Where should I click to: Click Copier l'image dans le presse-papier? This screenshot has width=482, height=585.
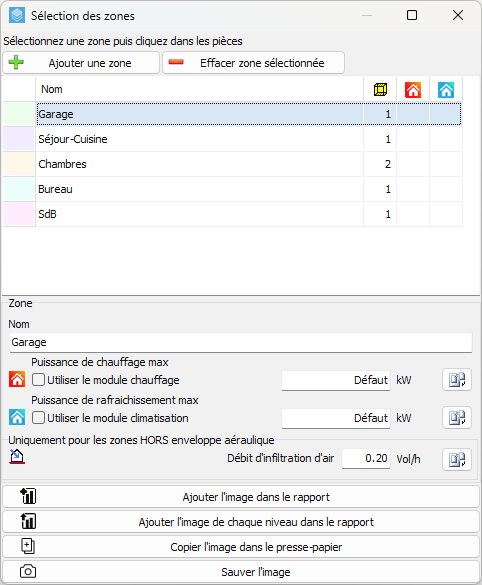(241, 547)
